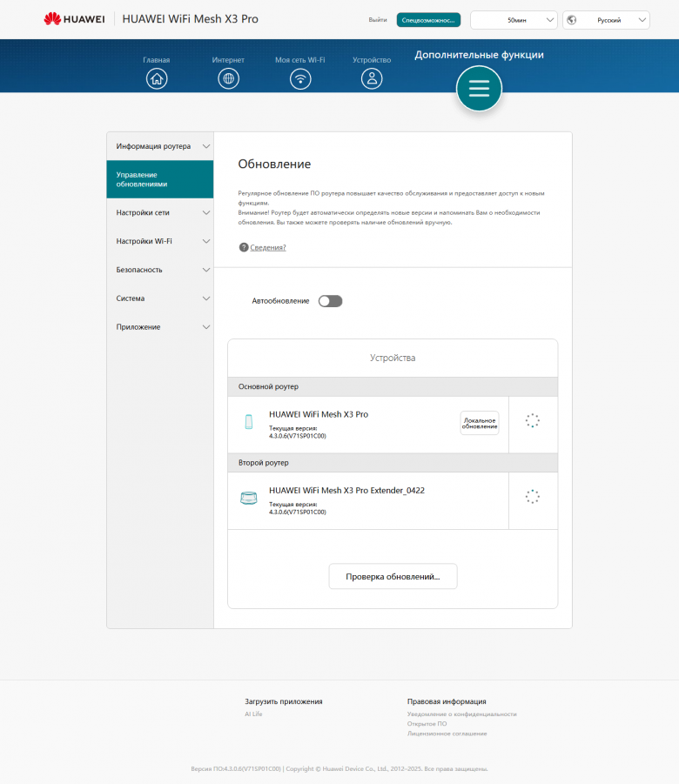
Task: Click the Home (Главная) house icon
Action: tap(157, 78)
